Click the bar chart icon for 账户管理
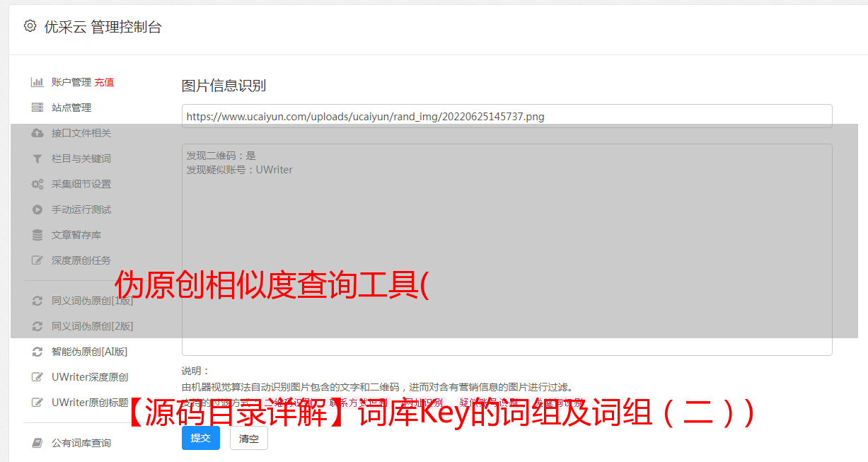 pos(37,82)
